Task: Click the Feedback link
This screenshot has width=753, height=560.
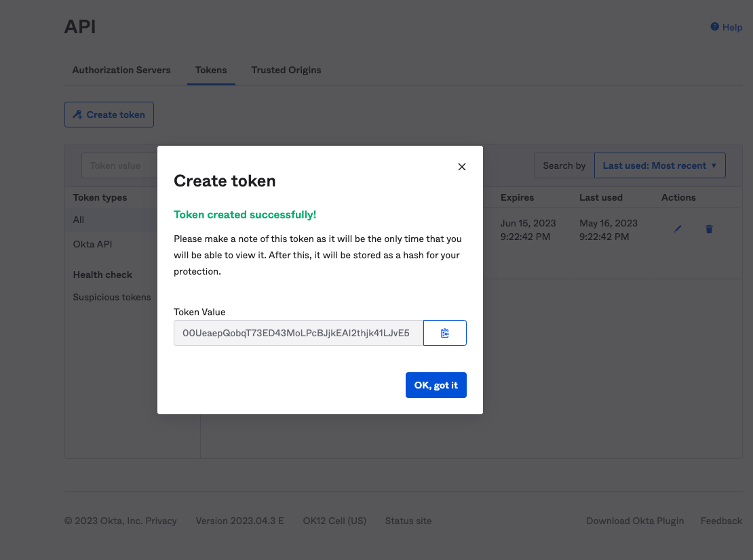Action: pyautogui.click(x=720, y=521)
